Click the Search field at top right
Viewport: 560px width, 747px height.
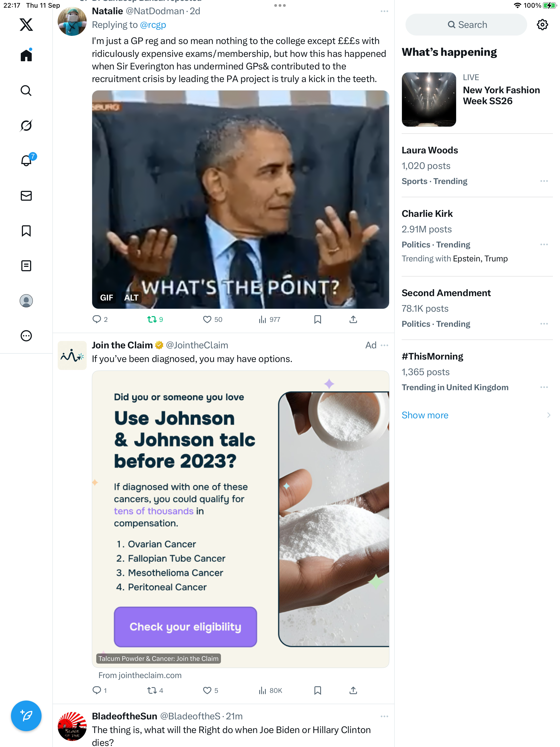click(466, 25)
